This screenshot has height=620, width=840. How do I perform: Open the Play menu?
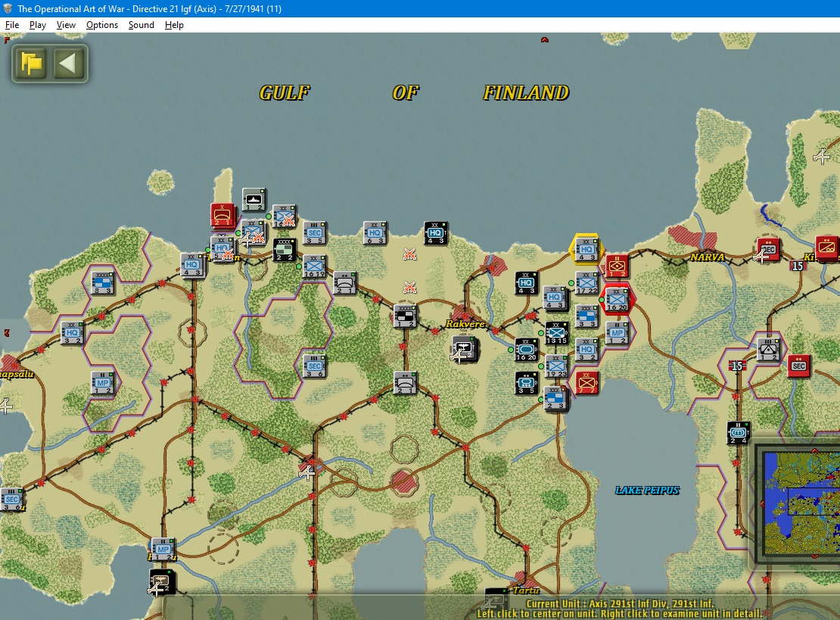38,25
